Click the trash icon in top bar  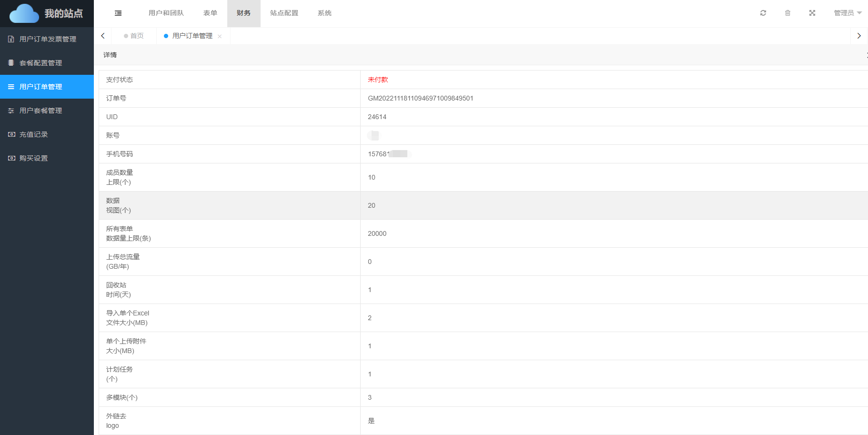click(x=787, y=13)
